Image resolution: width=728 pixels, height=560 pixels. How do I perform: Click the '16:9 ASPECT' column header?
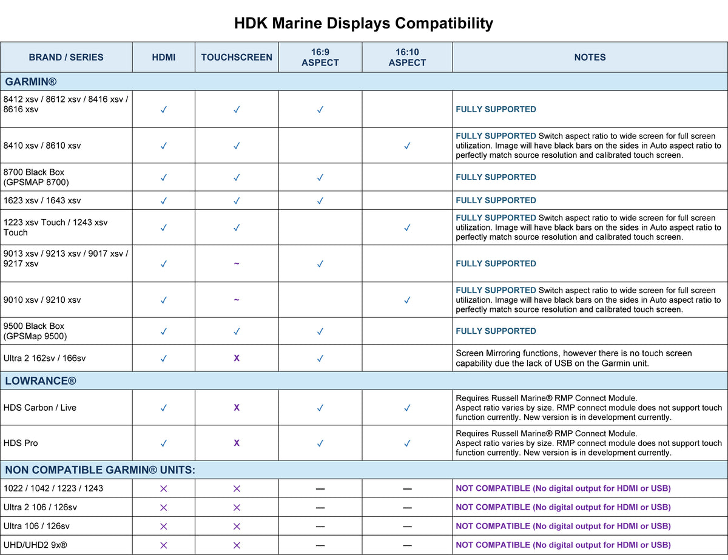click(320, 57)
